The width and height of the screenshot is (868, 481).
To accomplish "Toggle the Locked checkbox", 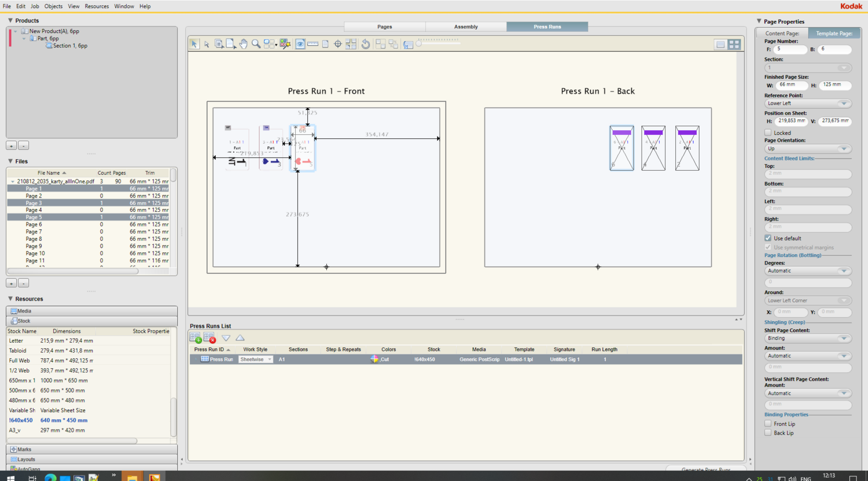I will tap(768, 133).
